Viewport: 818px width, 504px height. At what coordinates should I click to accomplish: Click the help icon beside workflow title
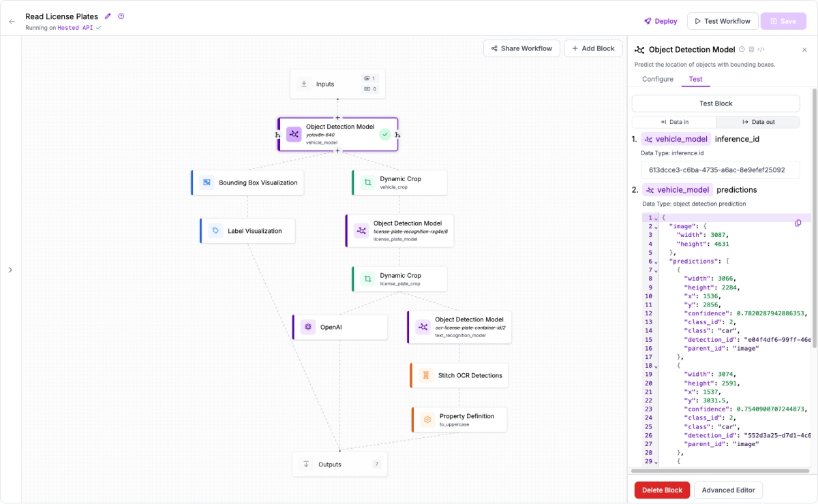point(121,16)
